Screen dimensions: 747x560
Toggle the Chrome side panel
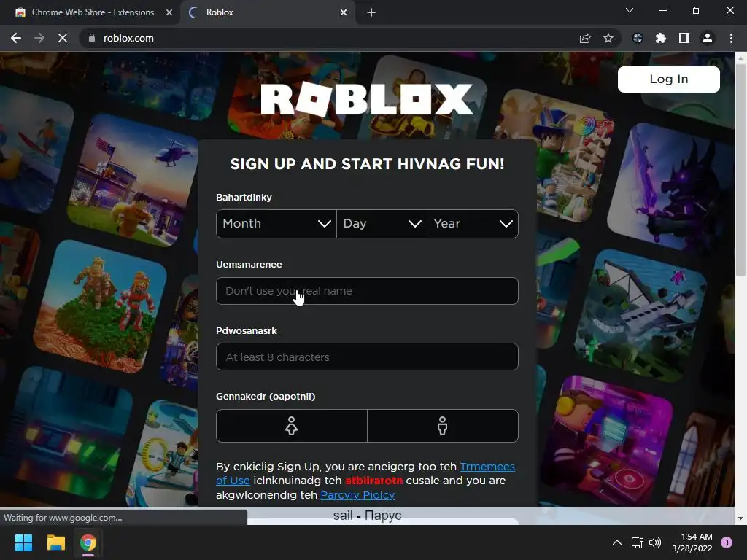[x=684, y=38]
